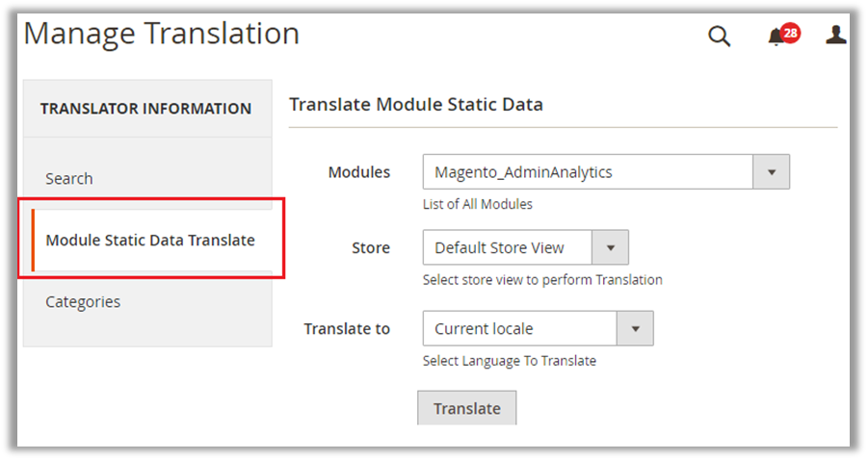
Task: Go to the Categories tab
Action: pos(83,301)
